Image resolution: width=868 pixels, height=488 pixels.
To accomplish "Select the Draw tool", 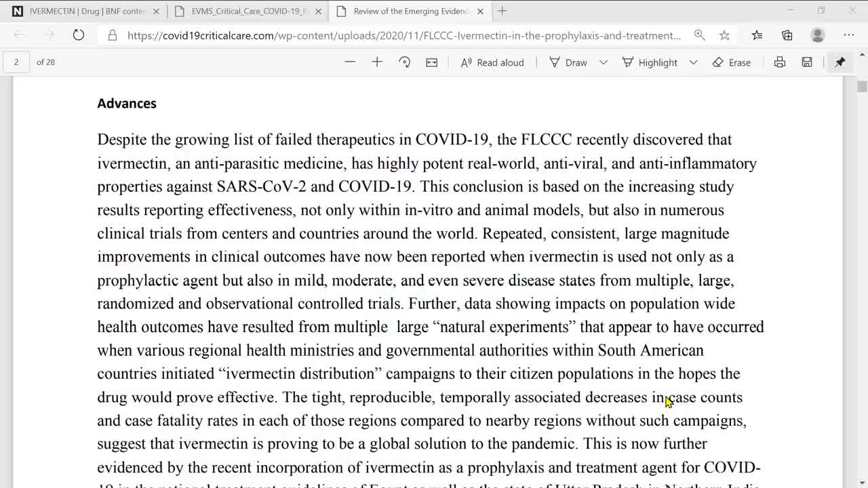I will pyautogui.click(x=568, y=62).
